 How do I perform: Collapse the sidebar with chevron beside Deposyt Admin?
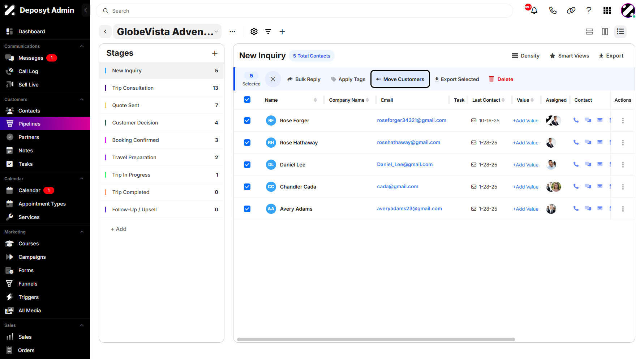(86, 10)
